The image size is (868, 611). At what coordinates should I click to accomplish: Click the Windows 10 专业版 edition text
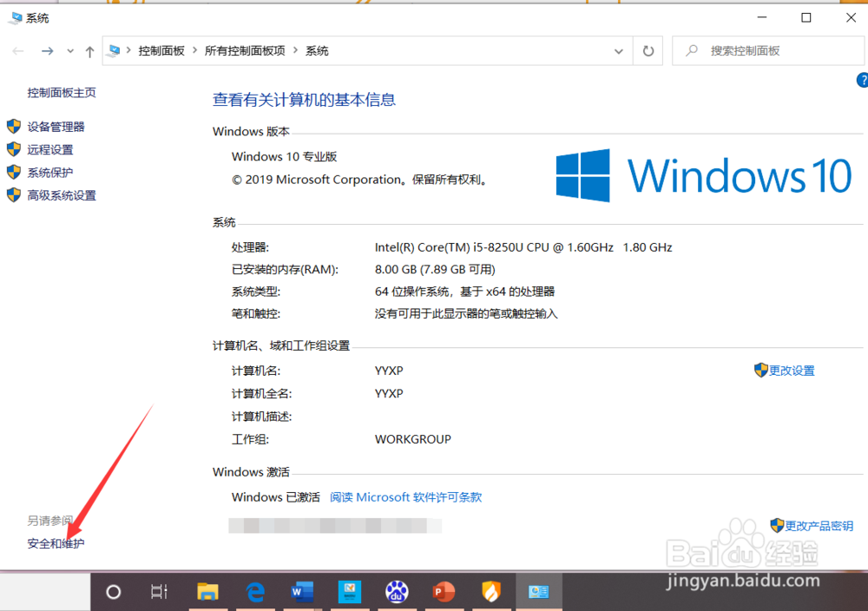point(284,156)
